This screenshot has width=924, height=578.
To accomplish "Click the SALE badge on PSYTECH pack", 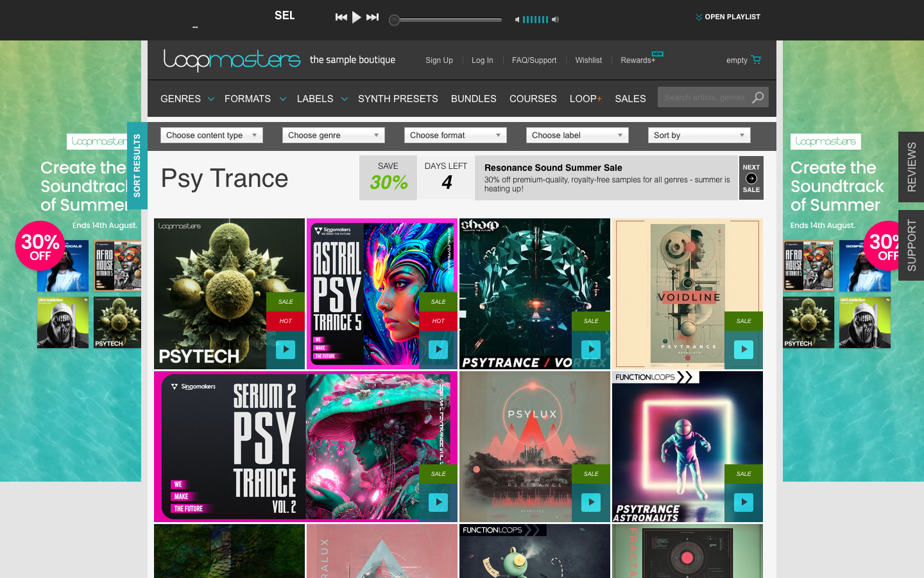I will point(286,302).
